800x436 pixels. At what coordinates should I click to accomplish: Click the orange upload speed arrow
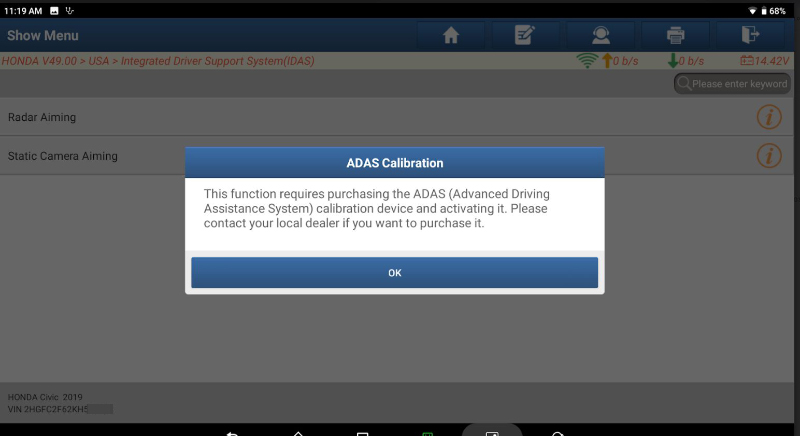tap(607, 61)
